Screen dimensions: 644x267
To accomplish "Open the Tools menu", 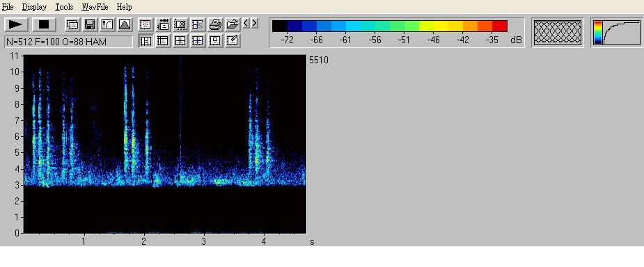I will coord(64,7).
